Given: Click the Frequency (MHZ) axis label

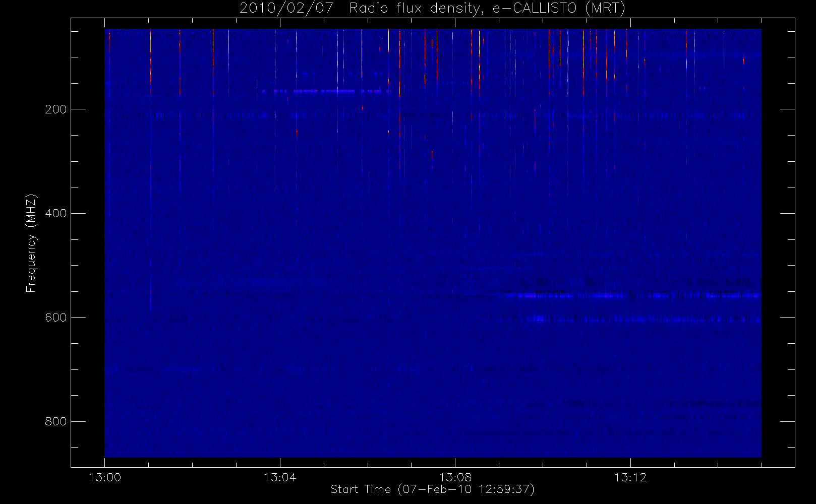Looking at the screenshot, I should (x=31, y=243).
